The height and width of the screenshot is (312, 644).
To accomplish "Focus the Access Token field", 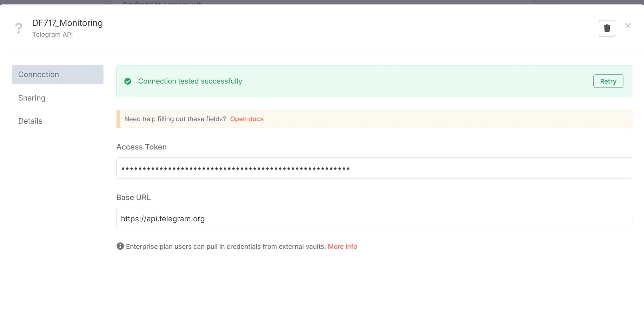I will click(374, 168).
